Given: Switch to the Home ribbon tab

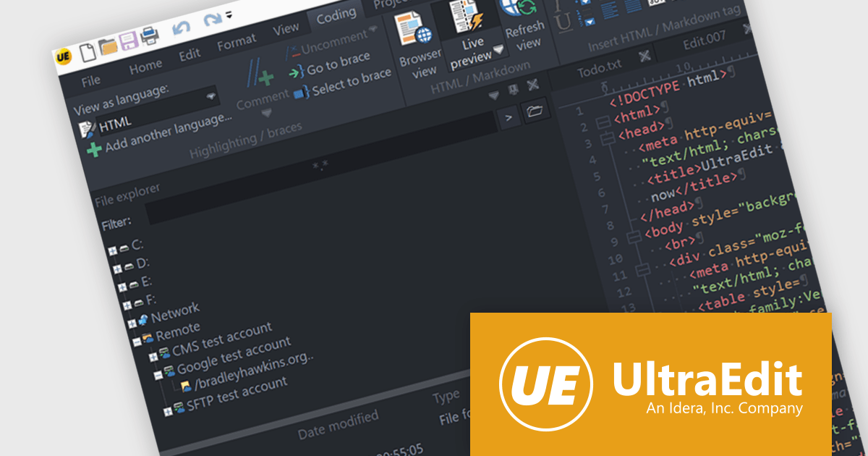Looking at the screenshot, I should point(145,67).
